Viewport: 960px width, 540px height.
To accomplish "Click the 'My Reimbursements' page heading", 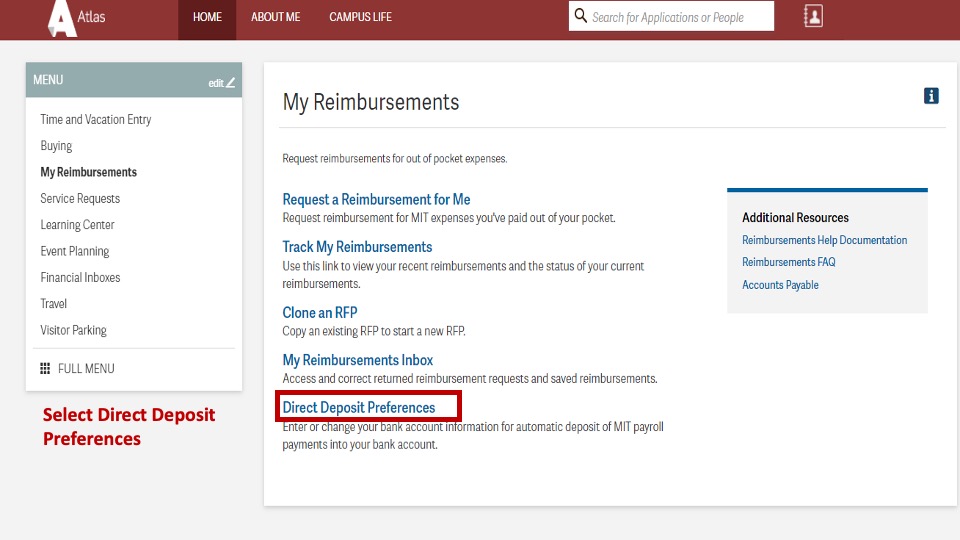I will pos(370,102).
